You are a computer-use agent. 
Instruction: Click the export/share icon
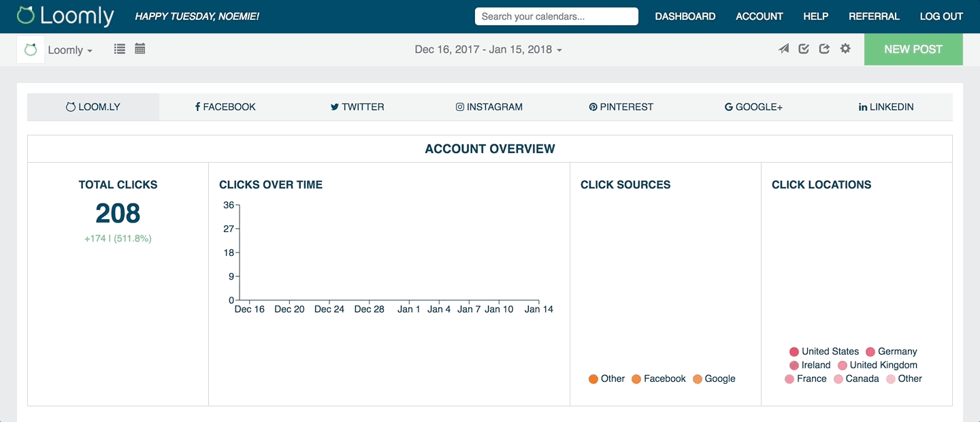pos(825,48)
